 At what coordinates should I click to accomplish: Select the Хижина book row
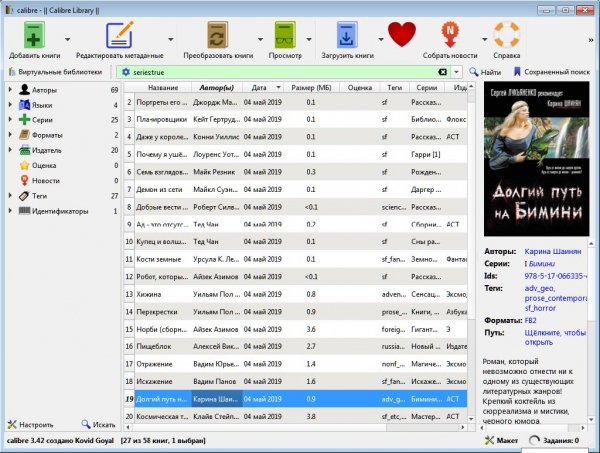(x=295, y=294)
